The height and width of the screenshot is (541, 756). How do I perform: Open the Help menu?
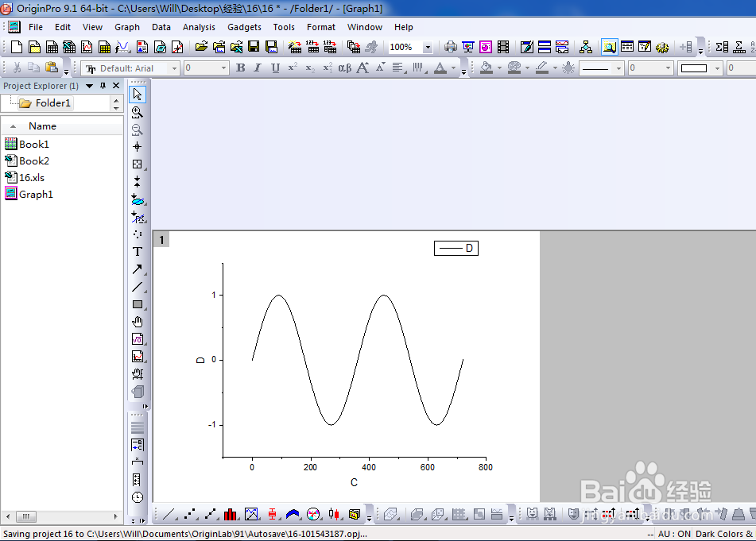[x=403, y=27]
